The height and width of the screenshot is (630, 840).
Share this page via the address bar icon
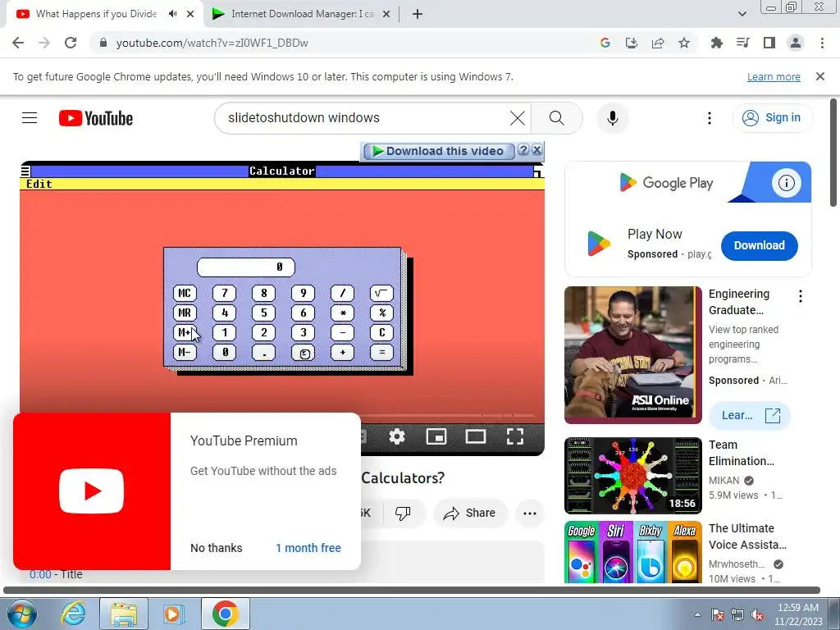click(658, 43)
